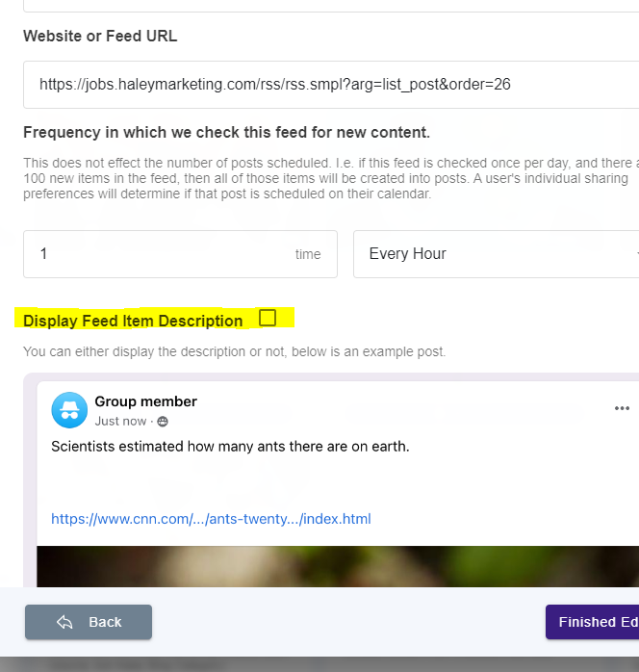Open the cnn.com ants article link
Screen dimensions: 639x672
[x=211, y=519]
